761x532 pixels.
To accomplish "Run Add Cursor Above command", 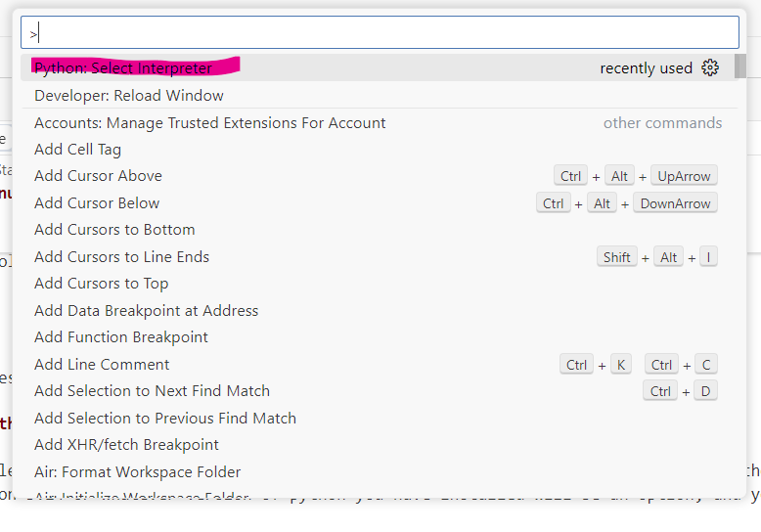I will pos(99,176).
